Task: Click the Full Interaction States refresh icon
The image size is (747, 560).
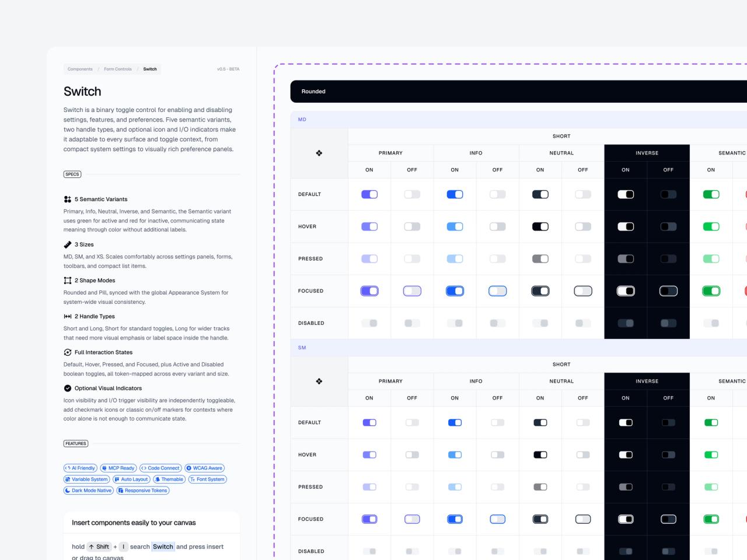Action: tap(68, 352)
